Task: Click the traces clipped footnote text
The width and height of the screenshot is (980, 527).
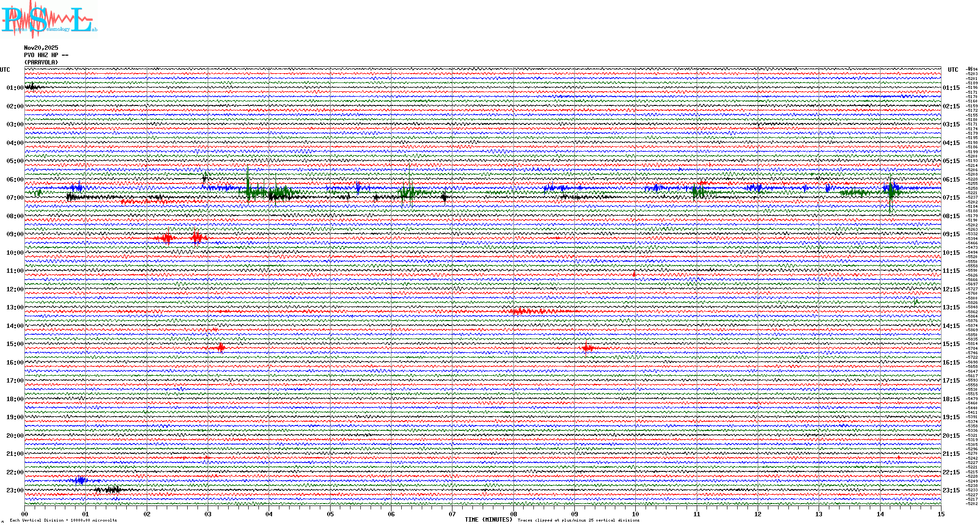Action: click(578, 520)
